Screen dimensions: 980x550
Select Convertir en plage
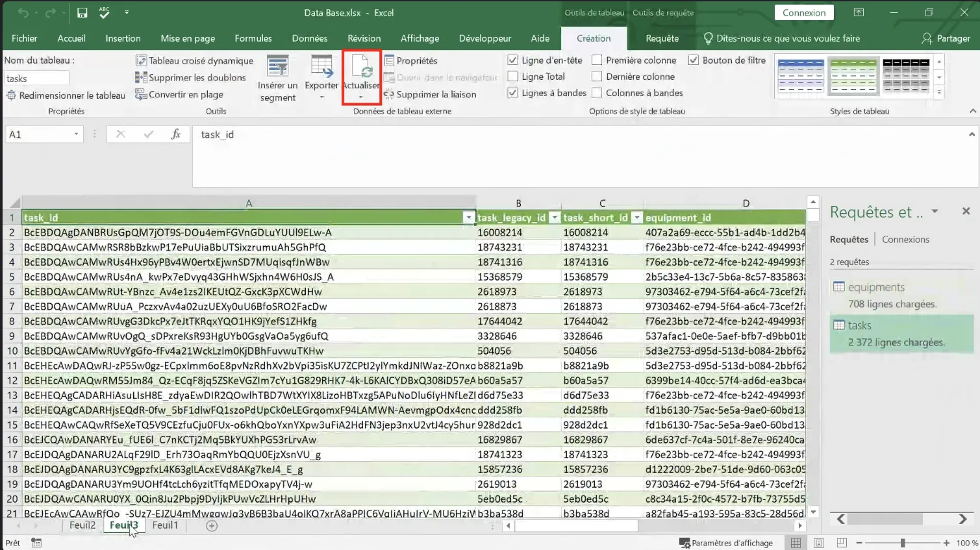(179, 94)
